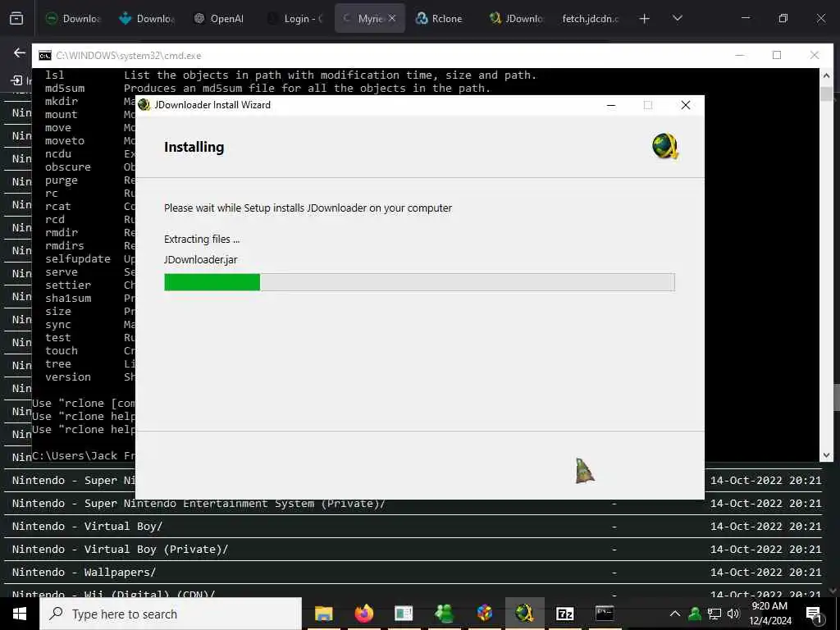
Task: Switch to the Download tab with blue arrow icon
Action: [147, 18]
